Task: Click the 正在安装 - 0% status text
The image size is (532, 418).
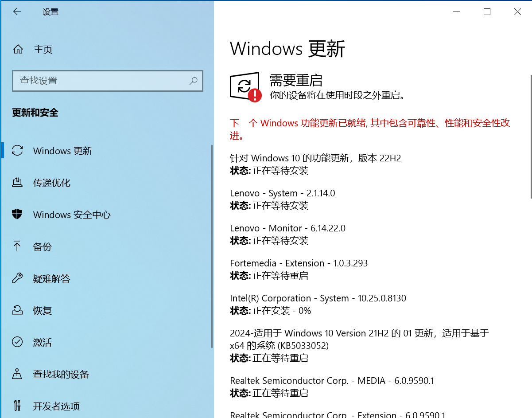Action: pyautogui.click(x=282, y=311)
